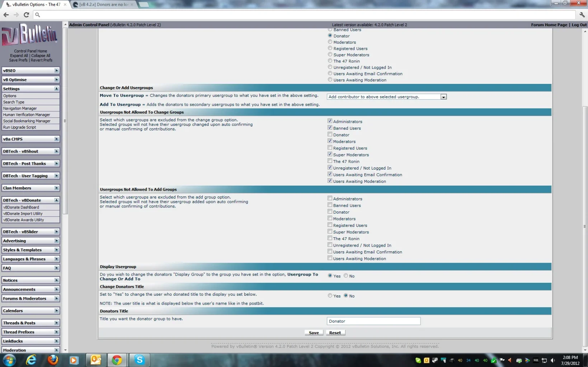This screenshot has height=367, width=588.
Task: Check Banned Users in Not Allowed To Add
Action: coord(330,205)
